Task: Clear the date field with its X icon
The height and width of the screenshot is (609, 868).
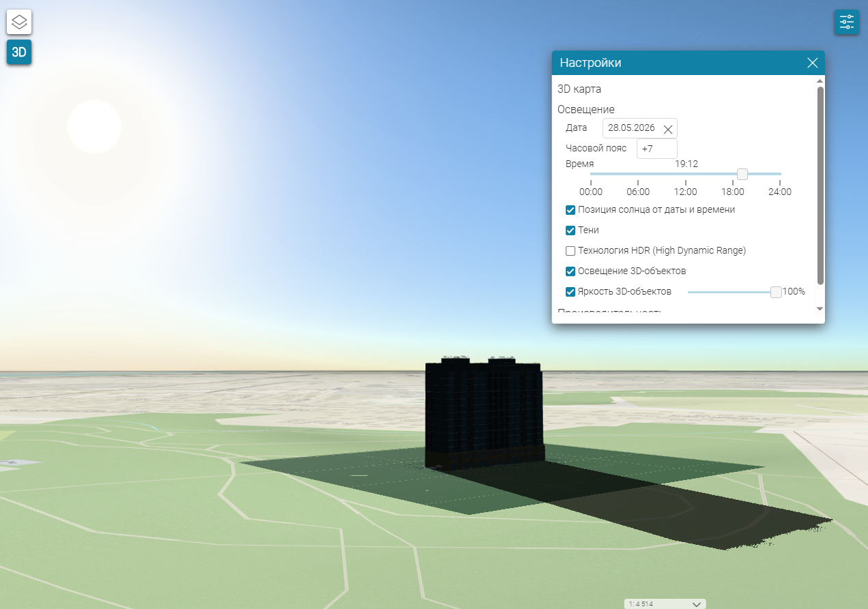Action: coord(668,129)
